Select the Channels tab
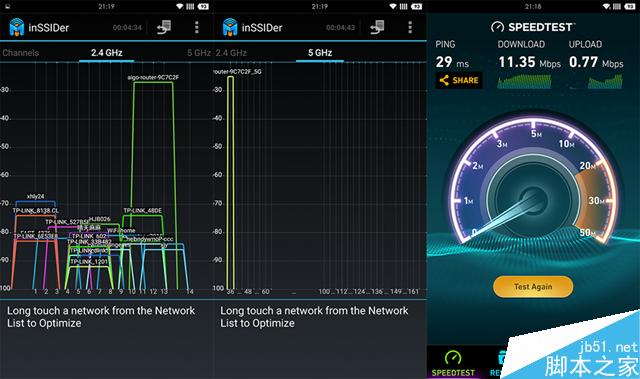640x379 pixels. [x=20, y=53]
